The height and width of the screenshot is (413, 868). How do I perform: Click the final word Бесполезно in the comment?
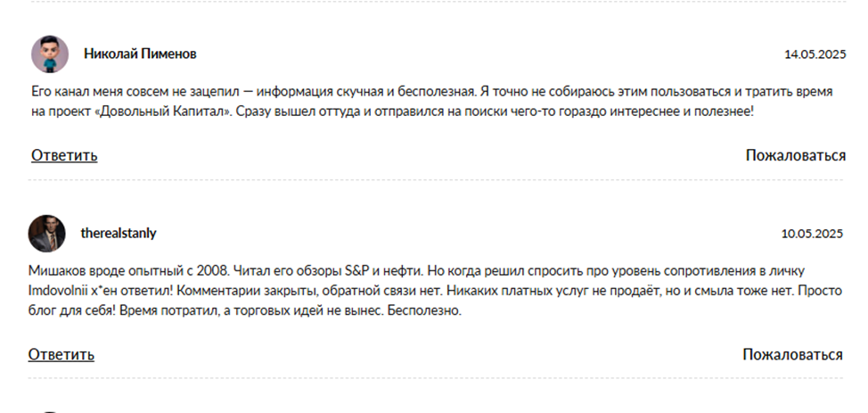click(x=424, y=311)
